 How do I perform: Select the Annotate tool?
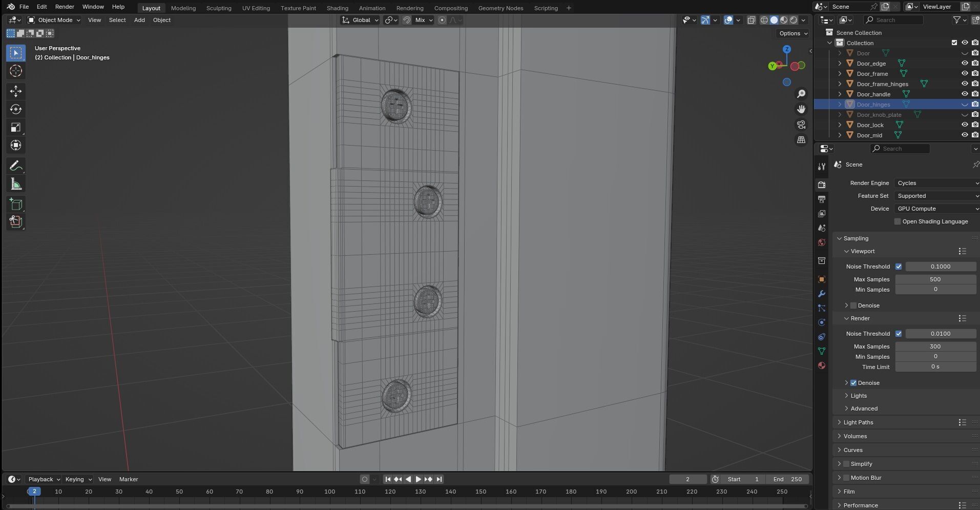click(16, 166)
